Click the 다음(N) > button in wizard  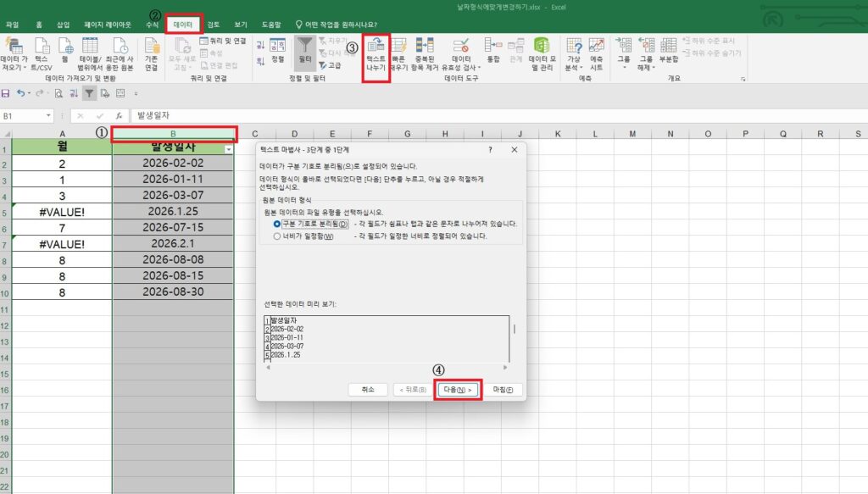tap(457, 390)
